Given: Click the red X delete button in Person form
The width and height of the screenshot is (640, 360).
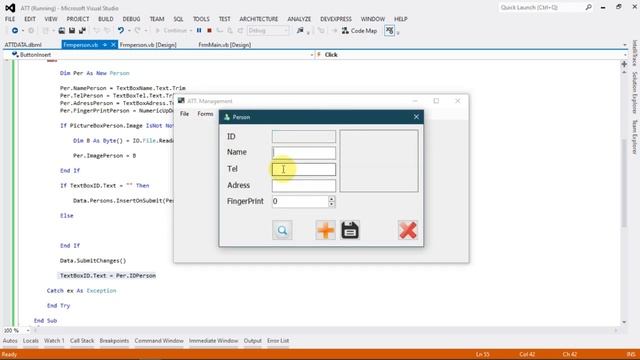Looking at the screenshot, I should click(x=408, y=230).
